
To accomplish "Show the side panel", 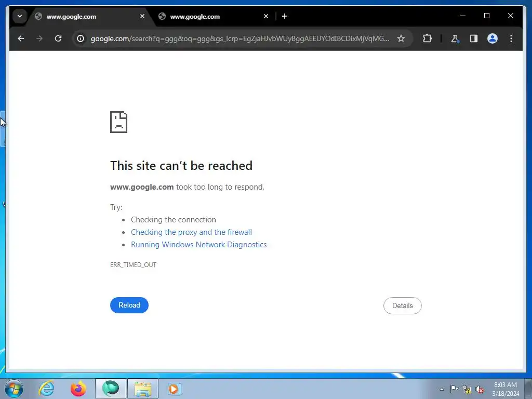I will click(474, 38).
